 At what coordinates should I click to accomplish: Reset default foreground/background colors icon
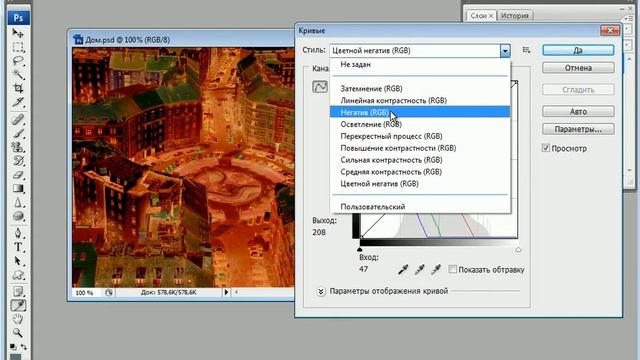(13, 347)
